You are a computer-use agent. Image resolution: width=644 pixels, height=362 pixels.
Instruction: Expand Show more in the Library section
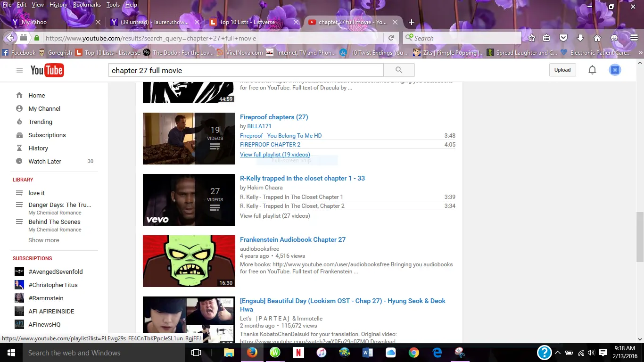point(44,240)
